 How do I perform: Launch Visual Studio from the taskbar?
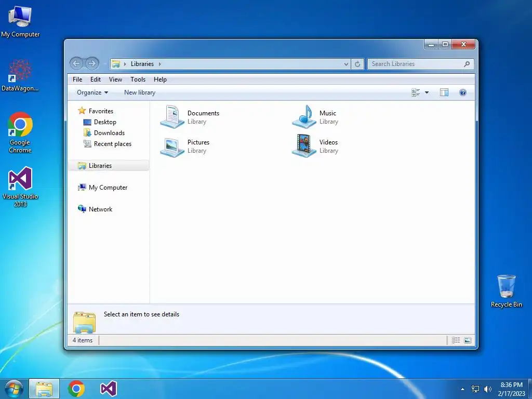109,389
